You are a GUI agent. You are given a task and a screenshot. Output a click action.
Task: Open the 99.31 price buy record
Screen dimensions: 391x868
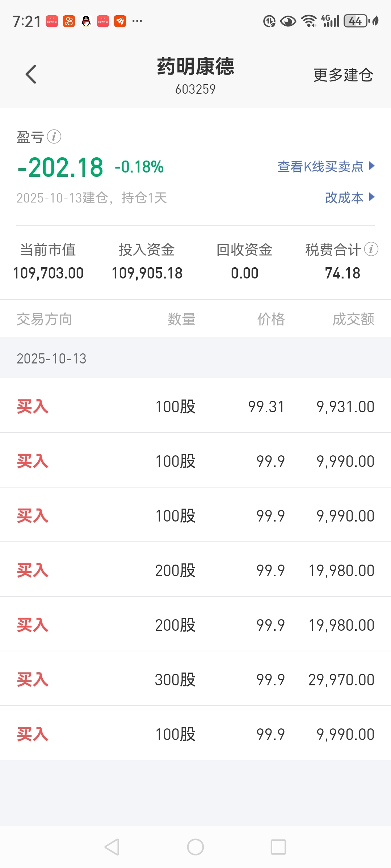[195, 407]
